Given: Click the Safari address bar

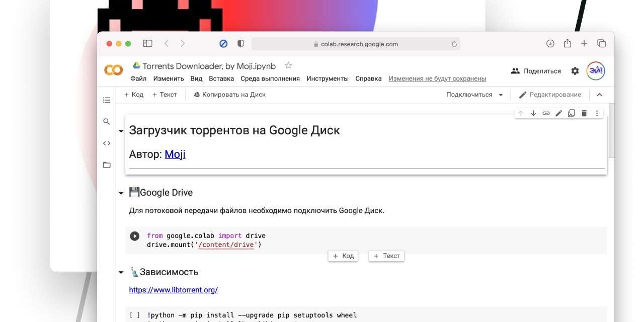Looking at the screenshot, I should coord(356,44).
